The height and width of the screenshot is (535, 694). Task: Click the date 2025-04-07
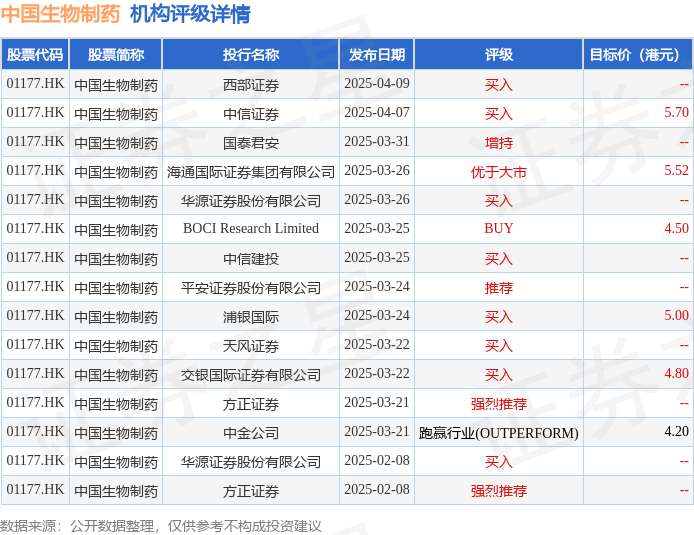click(x=377, y=112)
